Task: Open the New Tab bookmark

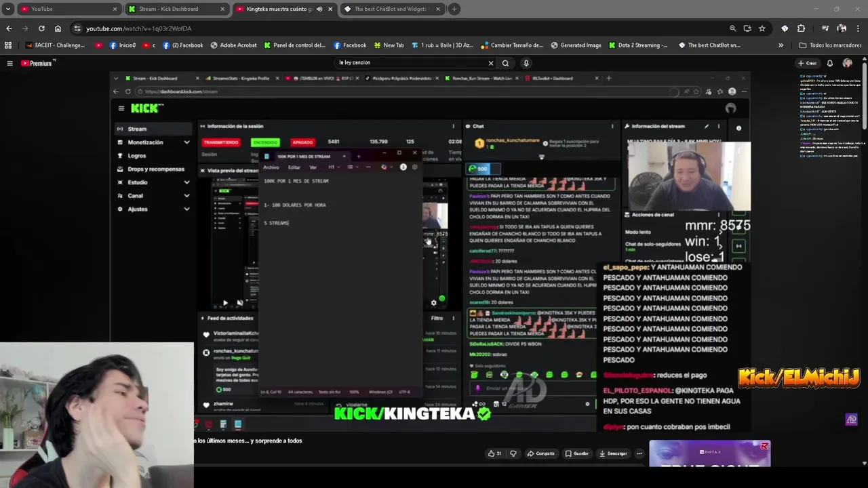Action: click(388, 45)
